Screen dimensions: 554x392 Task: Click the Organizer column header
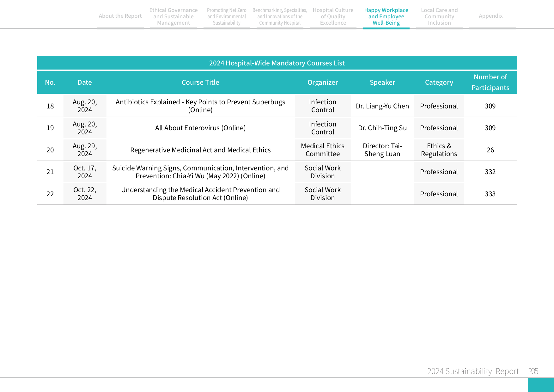(323, 83)
